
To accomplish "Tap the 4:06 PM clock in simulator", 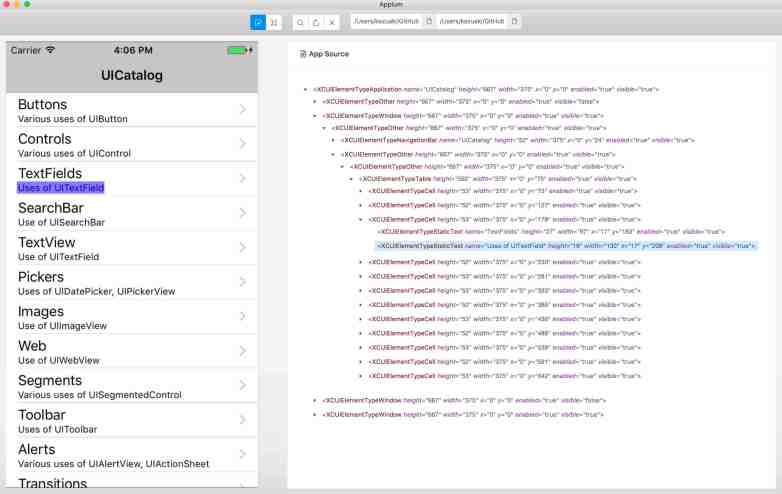I will (x=133, y=50).
